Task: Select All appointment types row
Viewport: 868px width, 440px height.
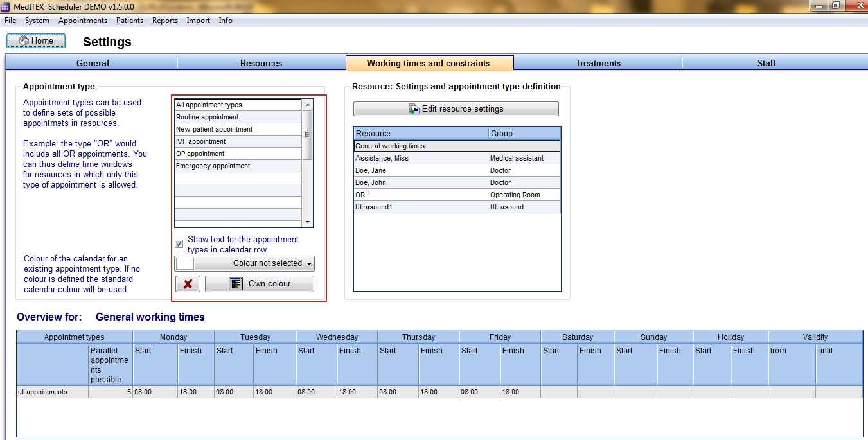Action: pyautogui.click(x=238, y=105)
